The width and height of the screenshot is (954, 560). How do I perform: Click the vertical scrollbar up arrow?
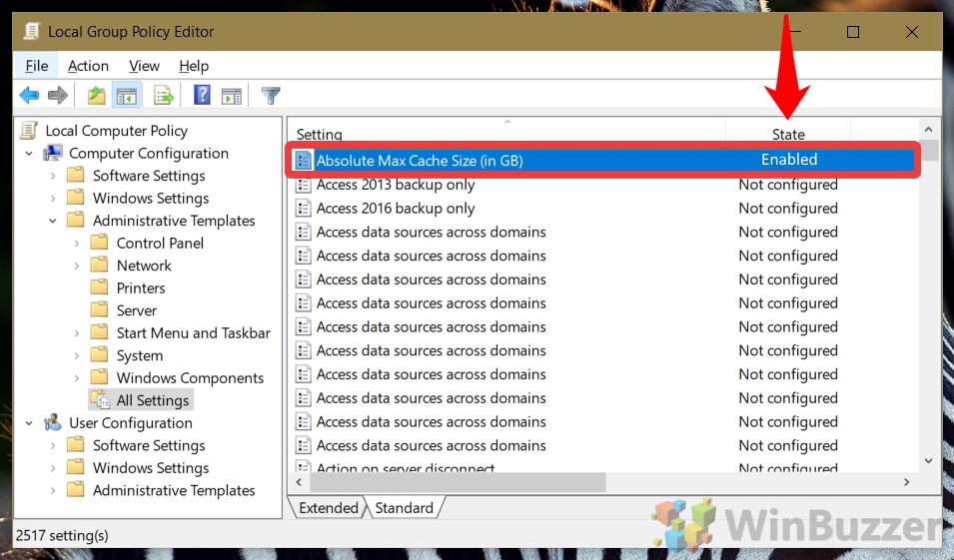928,130
